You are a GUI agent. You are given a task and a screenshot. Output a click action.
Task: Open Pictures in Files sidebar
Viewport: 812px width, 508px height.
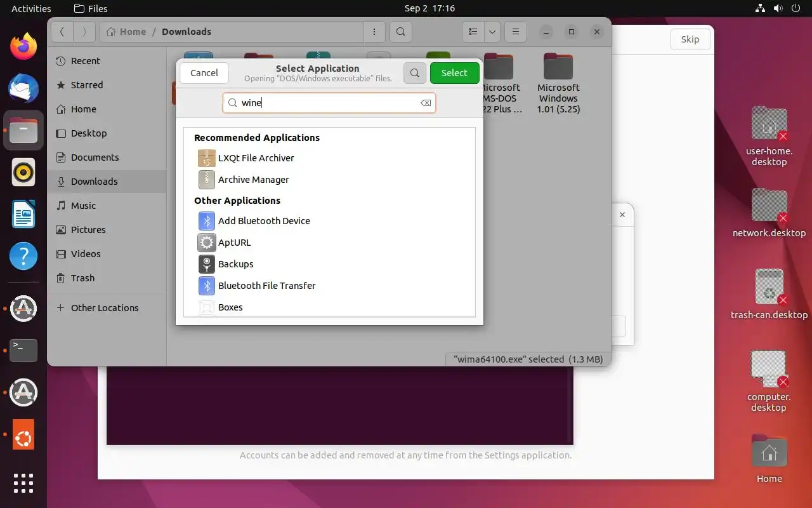[x=107, y=230]
